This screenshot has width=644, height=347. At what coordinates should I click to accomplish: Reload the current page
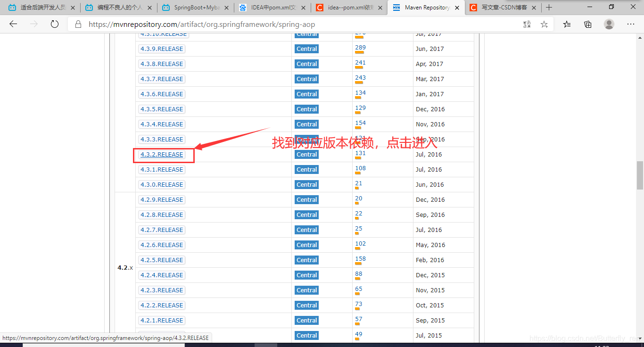click(x=54, y=24)
